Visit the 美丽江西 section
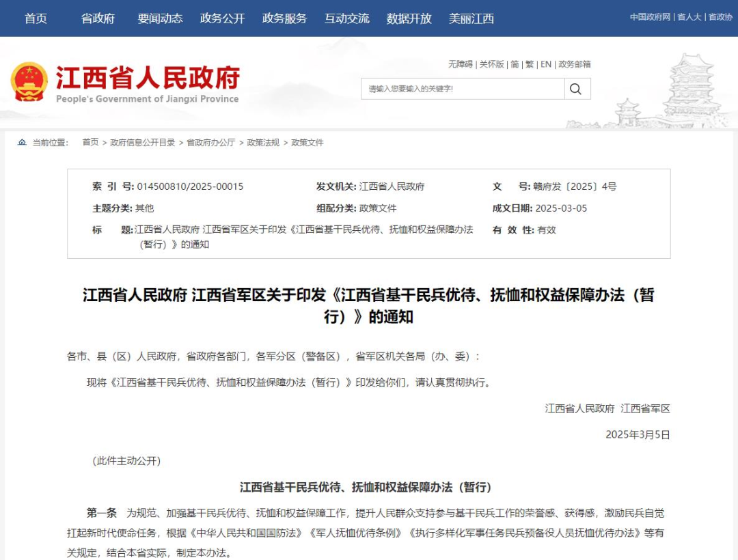738x560 pixels. [471, 18]
